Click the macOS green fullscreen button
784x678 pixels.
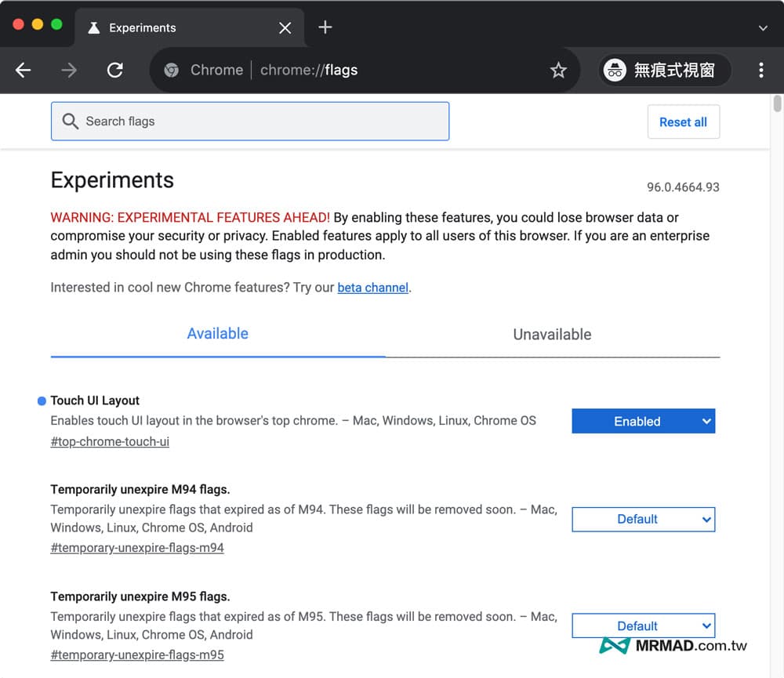click(56, 24)
